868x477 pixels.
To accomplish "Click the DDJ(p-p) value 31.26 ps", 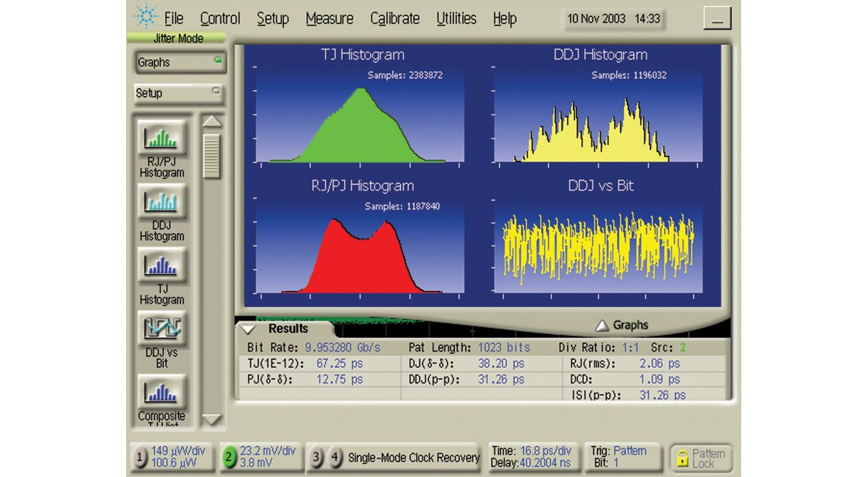I will coord(501,380).
